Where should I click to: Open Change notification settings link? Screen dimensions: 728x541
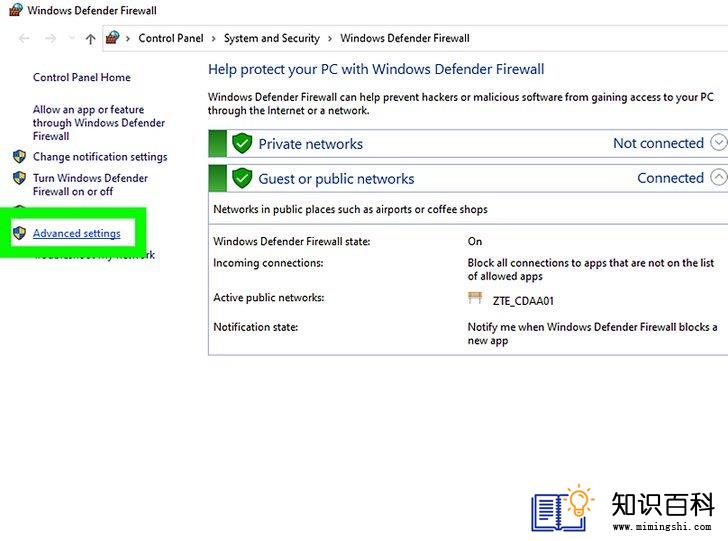point(100,156)
